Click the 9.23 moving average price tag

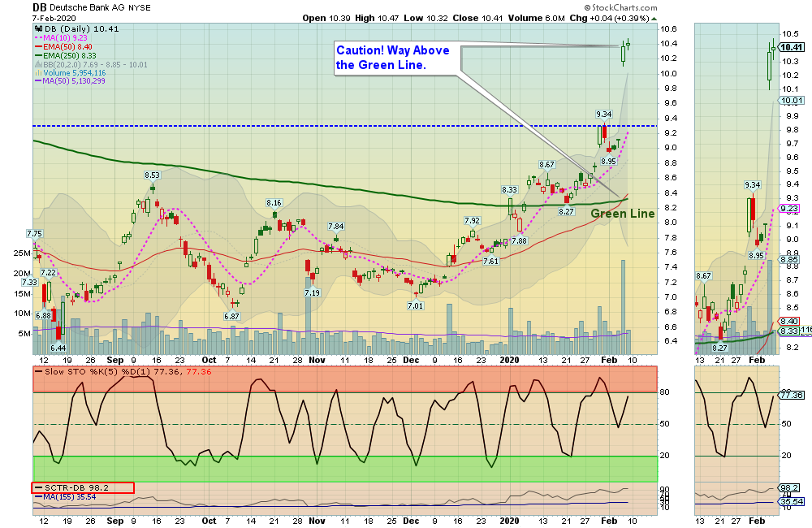[789, 208]
